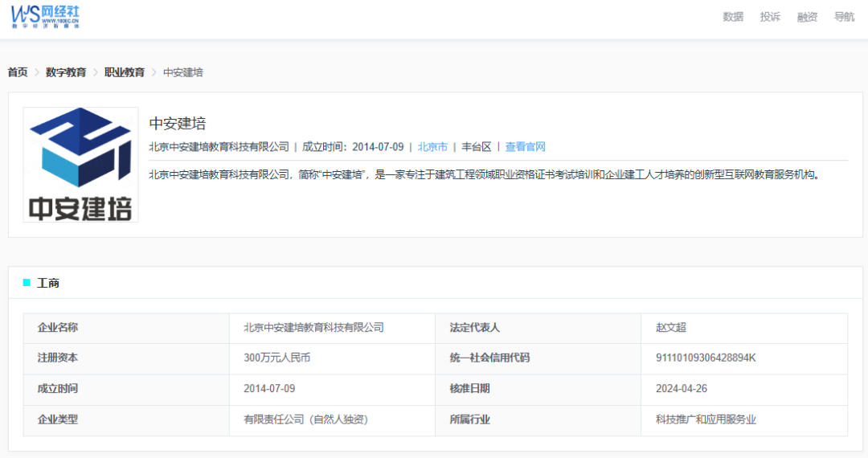Open the 查看官网 official website link

526,147
